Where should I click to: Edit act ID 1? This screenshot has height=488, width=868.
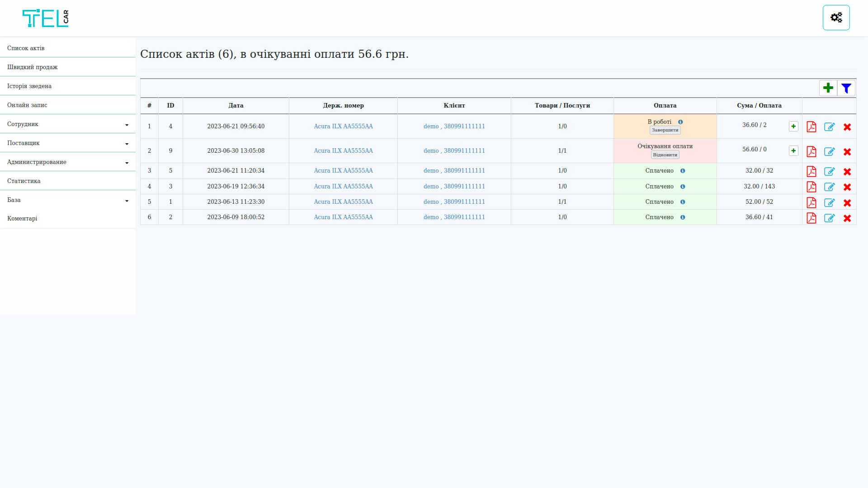(x=830, y=202)
